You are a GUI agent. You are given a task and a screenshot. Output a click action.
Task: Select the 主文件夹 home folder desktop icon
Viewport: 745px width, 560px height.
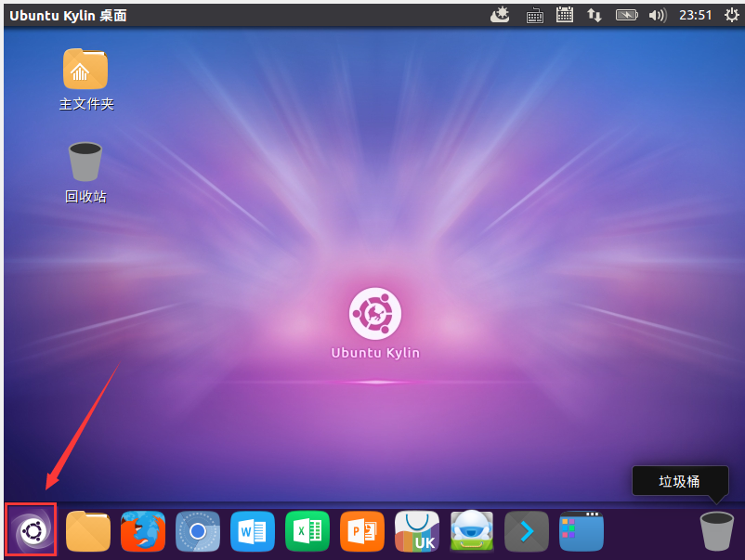click(86, 79)
